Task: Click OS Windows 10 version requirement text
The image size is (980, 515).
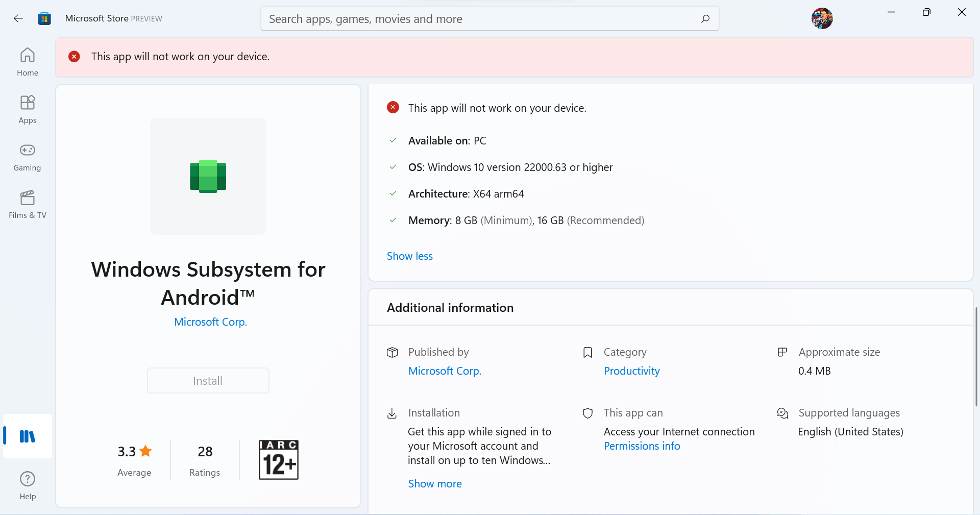Action: (x=510, y=167)
